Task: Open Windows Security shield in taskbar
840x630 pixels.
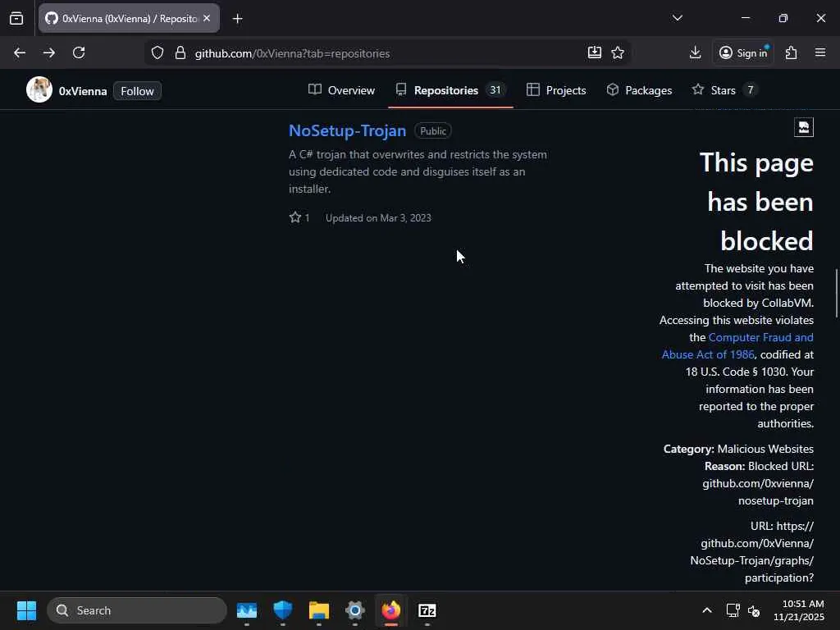Action: tap(283, 610)
